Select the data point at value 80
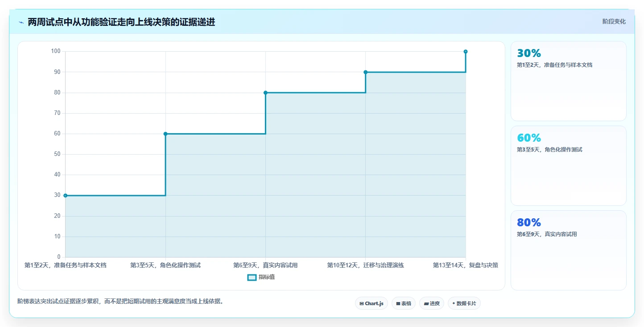Image resolution: width=644 pixels, height=327 pixels. point(265,93)
